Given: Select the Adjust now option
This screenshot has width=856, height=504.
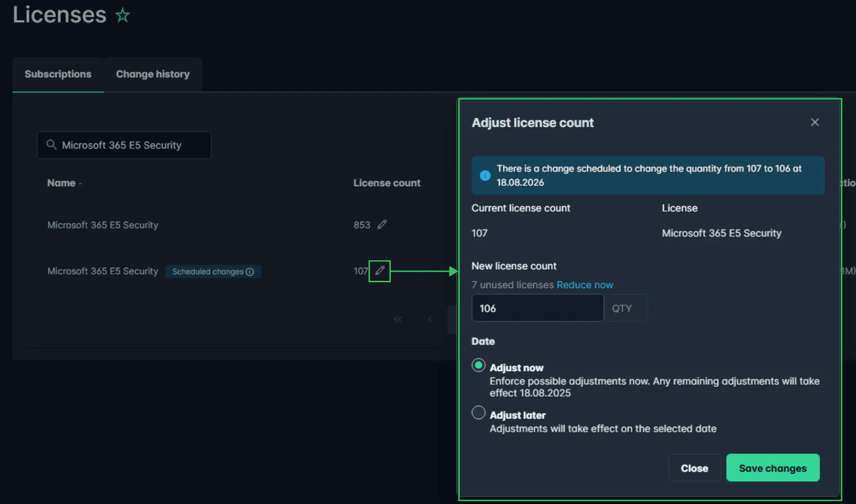Looking at the screenshot, I should pyautogui.click(x=478, y=365).
